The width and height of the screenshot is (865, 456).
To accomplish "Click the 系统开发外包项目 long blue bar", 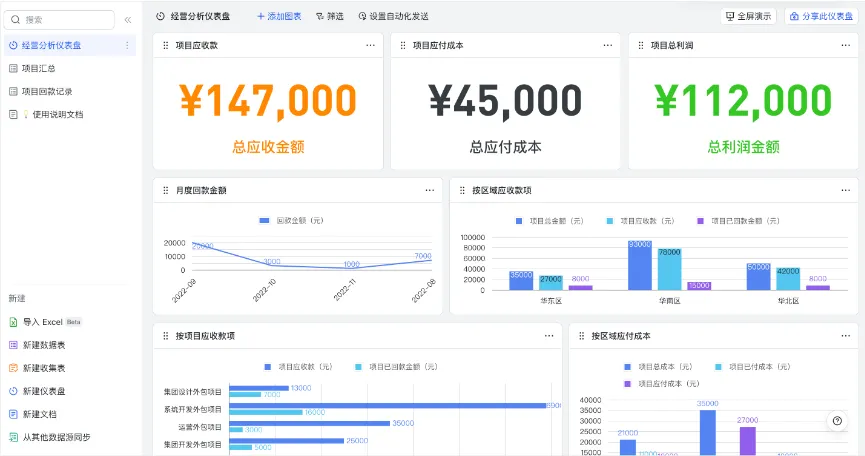I will [388, 406].
